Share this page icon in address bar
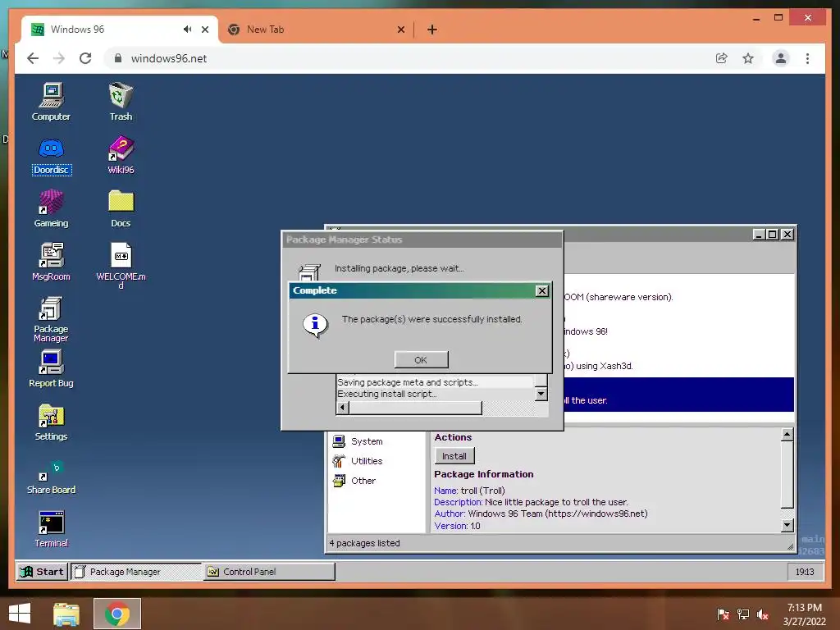 722,58
